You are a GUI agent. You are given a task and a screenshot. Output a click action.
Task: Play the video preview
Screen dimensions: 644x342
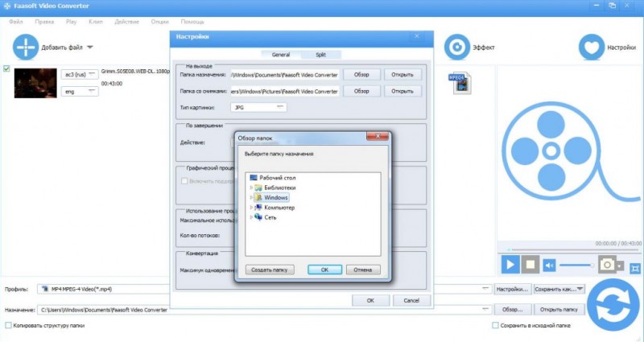[x=510, y=265]
